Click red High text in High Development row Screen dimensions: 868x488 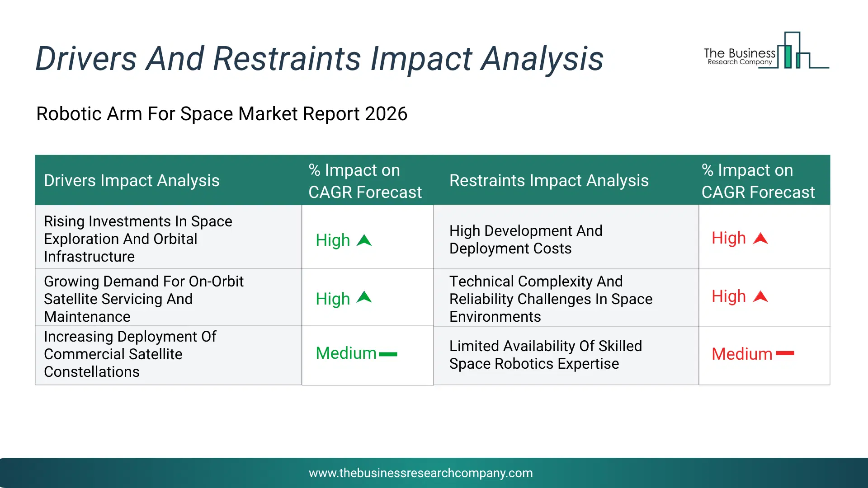tap(729, 238)
